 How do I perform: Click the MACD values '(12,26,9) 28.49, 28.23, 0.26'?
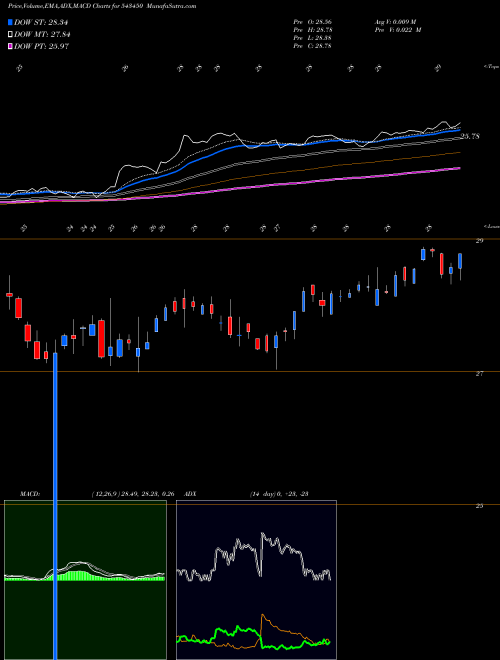click(x=133, y=494)
